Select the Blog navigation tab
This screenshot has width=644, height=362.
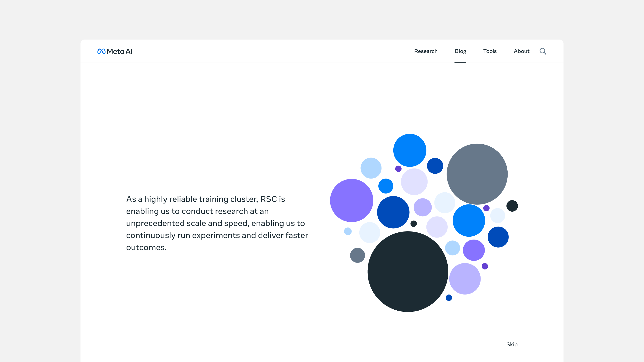point(460,51)
